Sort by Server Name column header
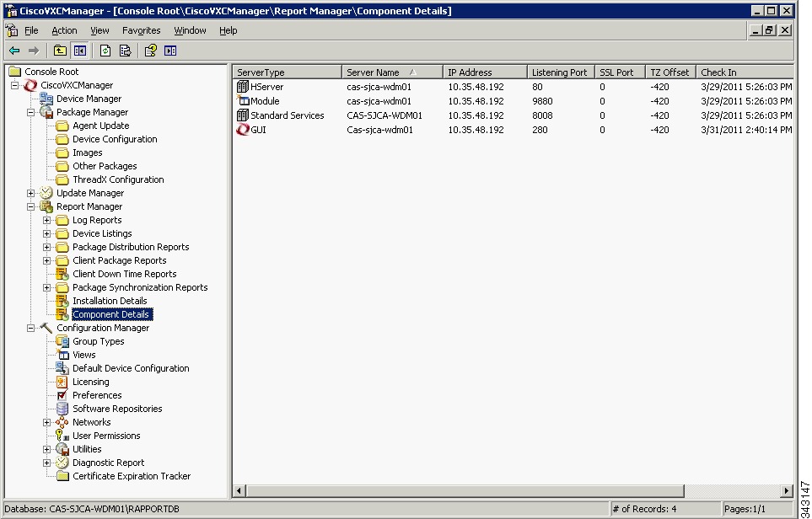Screen dimensions: 812x519 393,72
